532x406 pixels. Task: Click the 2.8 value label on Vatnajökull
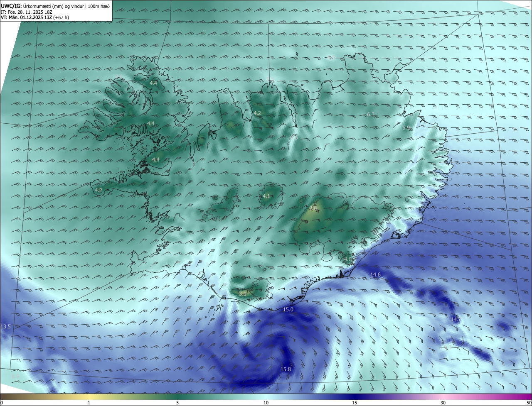(x=313, y=208)
